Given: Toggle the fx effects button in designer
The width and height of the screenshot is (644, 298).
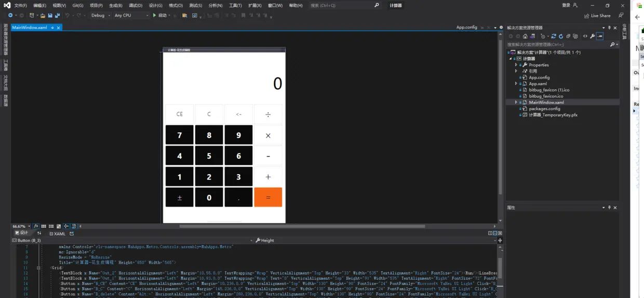Looking at the screenshot, I should coord(36,226).
